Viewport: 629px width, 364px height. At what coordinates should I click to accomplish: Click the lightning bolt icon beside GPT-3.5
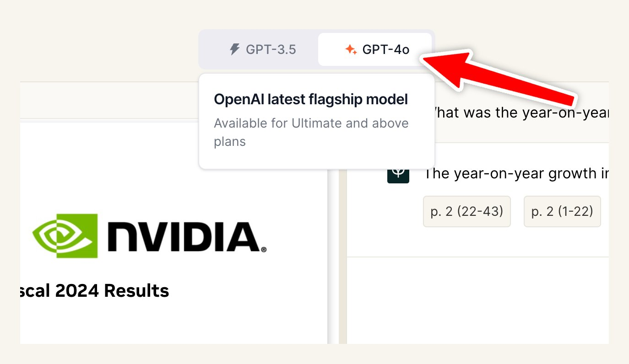click(234, 49)
